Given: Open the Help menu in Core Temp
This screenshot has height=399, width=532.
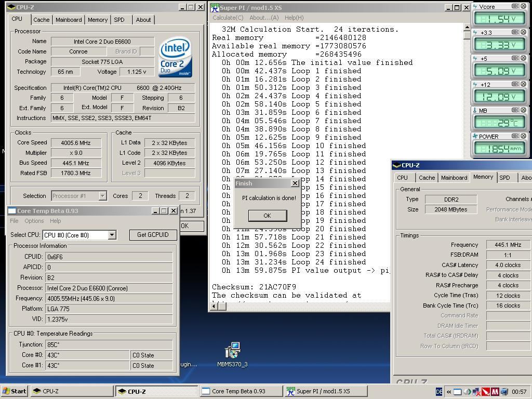Looking at the screenshot, I should pyautogui.click(x=55, y=221).
